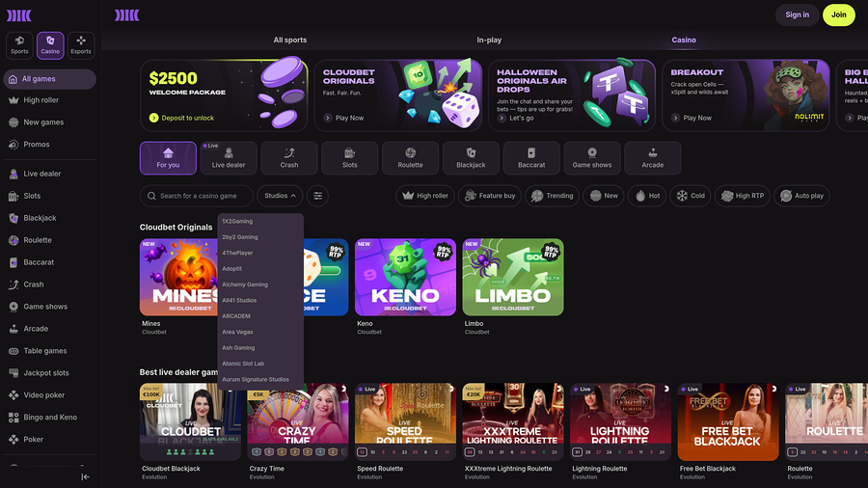The width and height of the screenshot is (868, 488).
Task: Toggle the Auto play filter chip
Action: coord(801,196)
